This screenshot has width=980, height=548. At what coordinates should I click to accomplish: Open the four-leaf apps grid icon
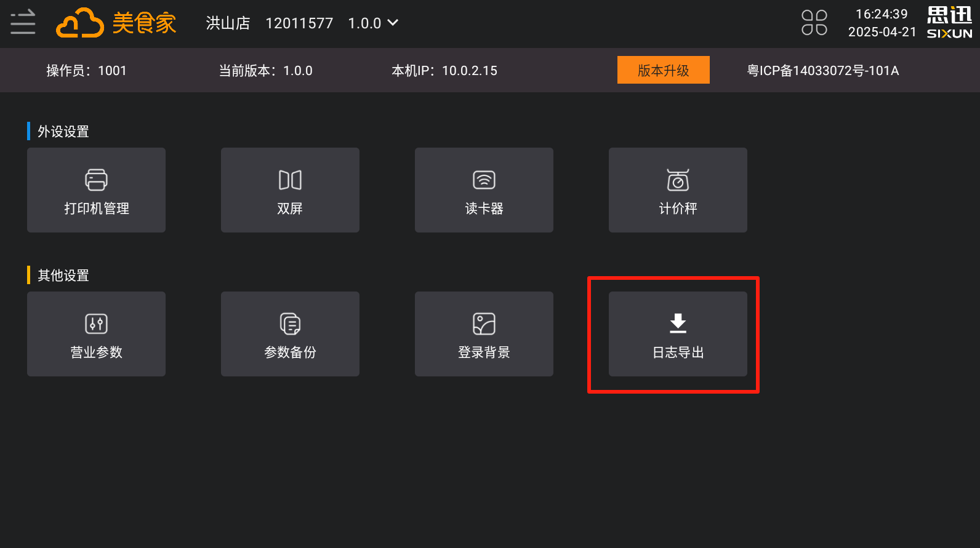point(814,23)
